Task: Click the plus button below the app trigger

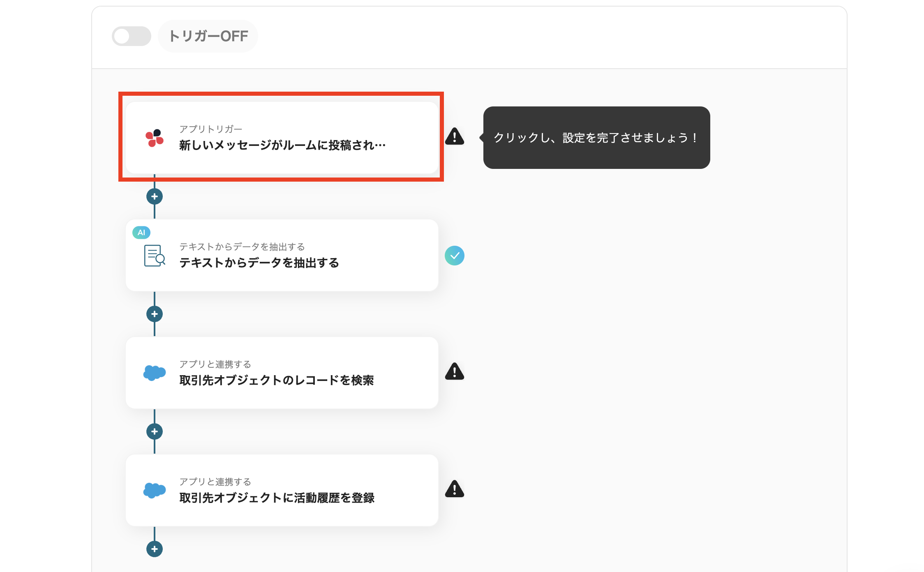Action: [x=155, y=196]
